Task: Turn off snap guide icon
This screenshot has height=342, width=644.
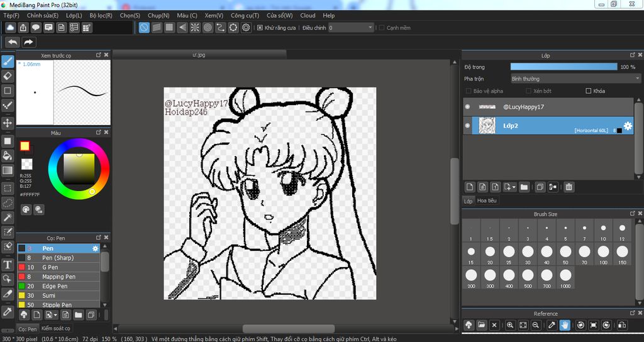Action: tap(144, 28)
